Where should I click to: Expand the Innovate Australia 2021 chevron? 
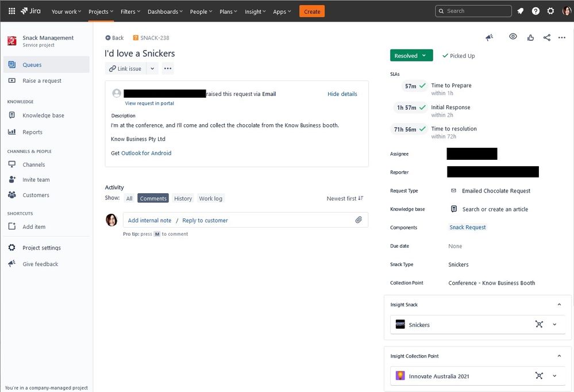[x=554, y=375]
